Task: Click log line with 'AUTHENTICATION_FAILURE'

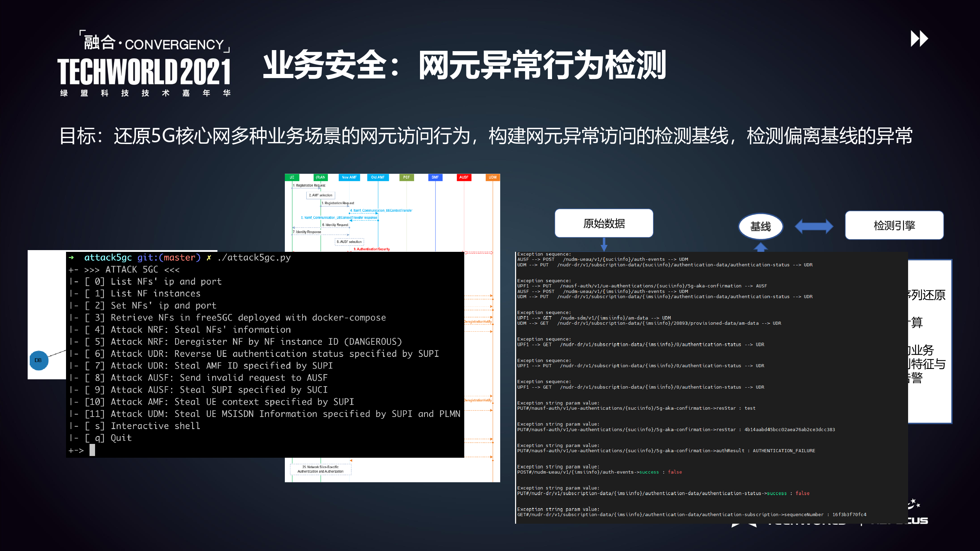Action: tap(666, 450)
